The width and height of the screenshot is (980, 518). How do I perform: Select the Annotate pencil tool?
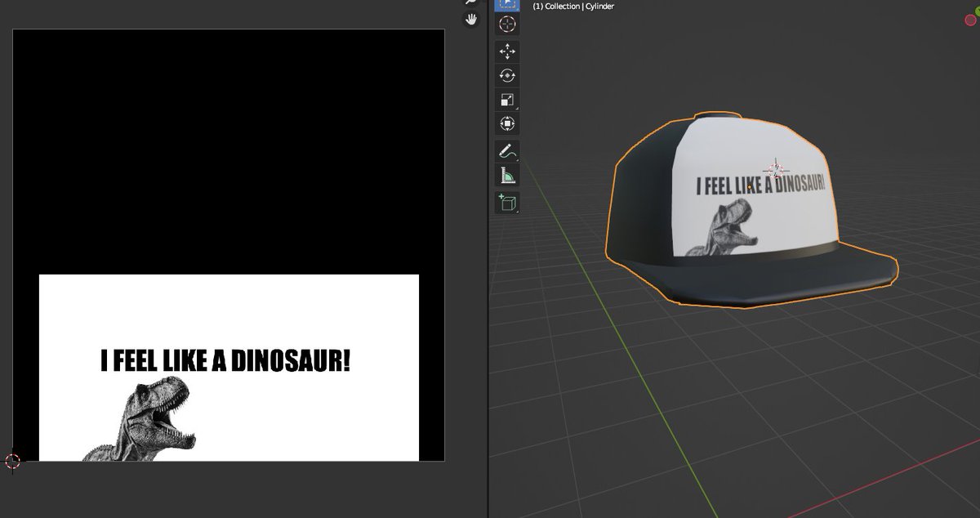coord(507,151)
